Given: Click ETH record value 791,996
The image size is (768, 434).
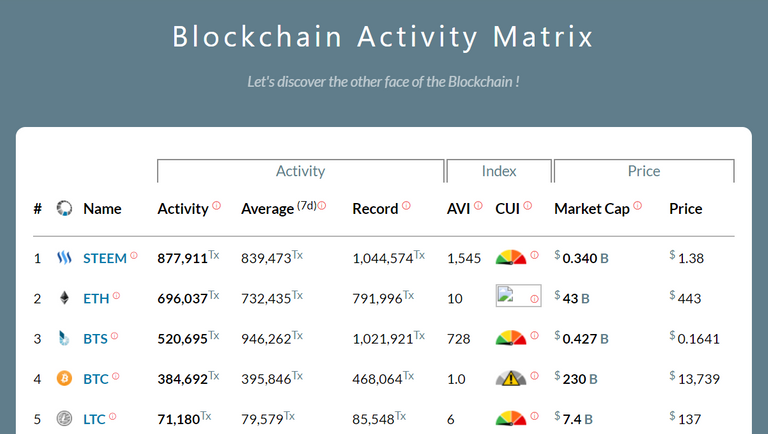Looking at the screenshot, I should tap(378, 298).
